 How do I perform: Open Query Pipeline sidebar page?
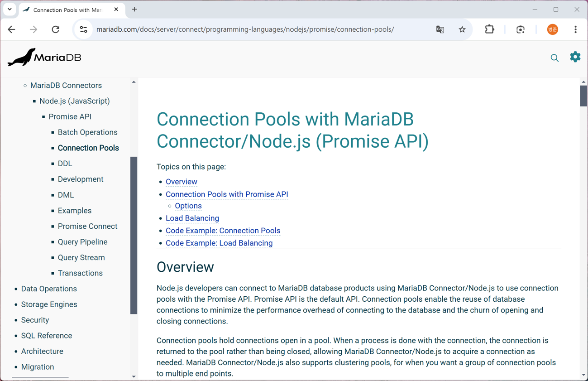tap(82, 242)
